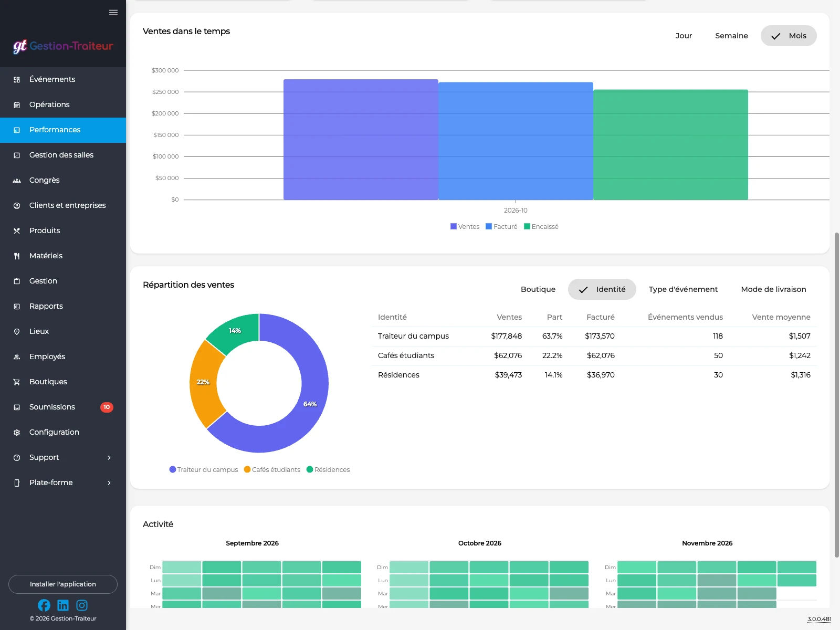Switch sales chart to Jour
The height and width of the screenshot is (630, 840).
click(x=684, y=36)
